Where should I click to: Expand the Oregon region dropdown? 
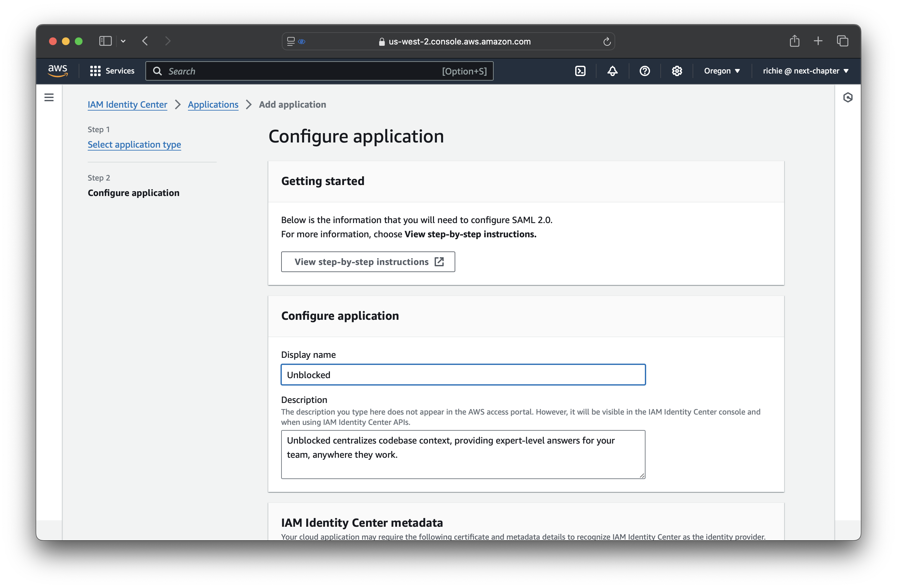[722, 71]
